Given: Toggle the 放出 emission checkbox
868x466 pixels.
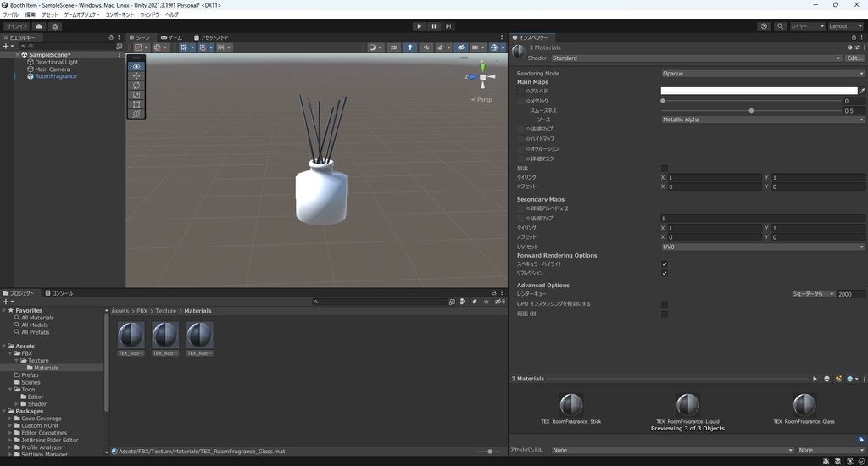Looking at the screenshot, I should pos(665,169).
